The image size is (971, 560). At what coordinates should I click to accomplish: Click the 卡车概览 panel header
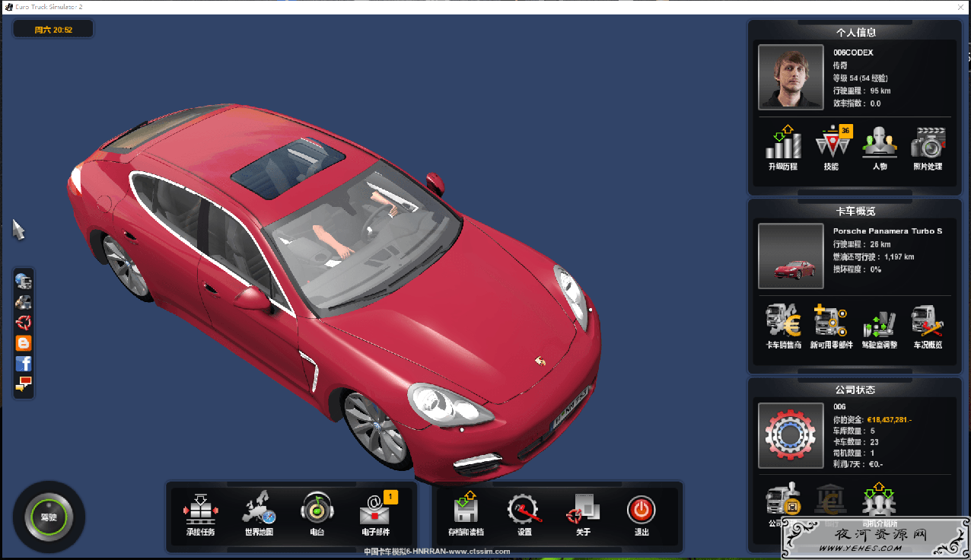coord(855,212)
